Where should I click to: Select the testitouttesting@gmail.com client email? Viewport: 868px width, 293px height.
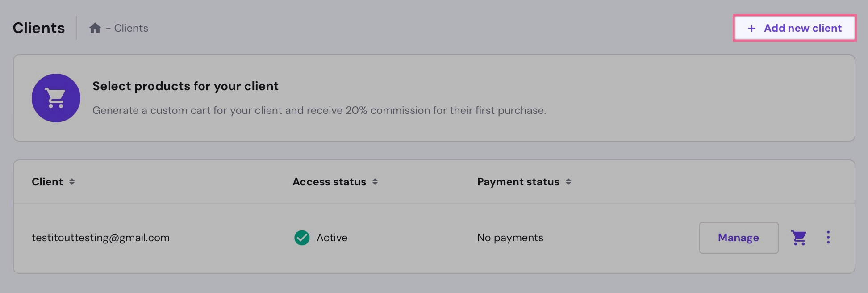coord(100,238)
